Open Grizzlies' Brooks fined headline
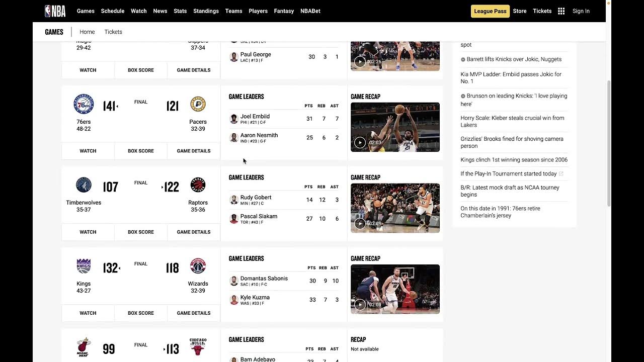The height and width of the screenshot is (362, 644). (512, 142)
